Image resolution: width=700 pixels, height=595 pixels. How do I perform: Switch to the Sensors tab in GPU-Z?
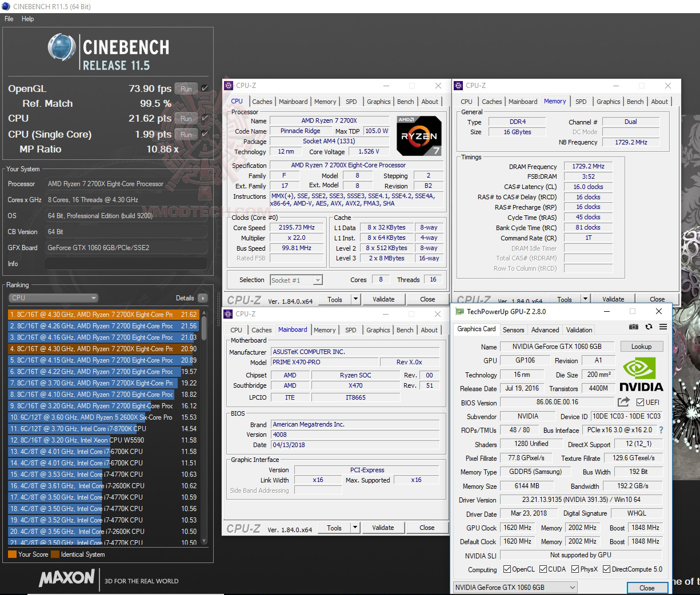click(513, 329)
